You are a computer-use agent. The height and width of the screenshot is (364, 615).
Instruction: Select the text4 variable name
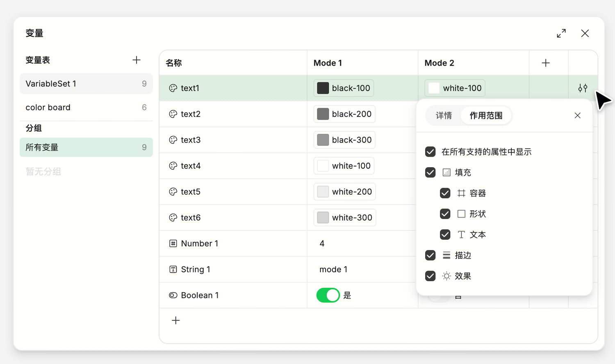coord(191,166)
